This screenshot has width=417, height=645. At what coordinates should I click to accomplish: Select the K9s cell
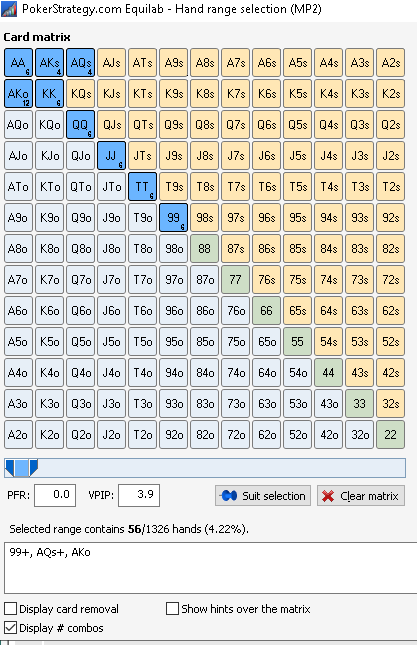[174, 93]
